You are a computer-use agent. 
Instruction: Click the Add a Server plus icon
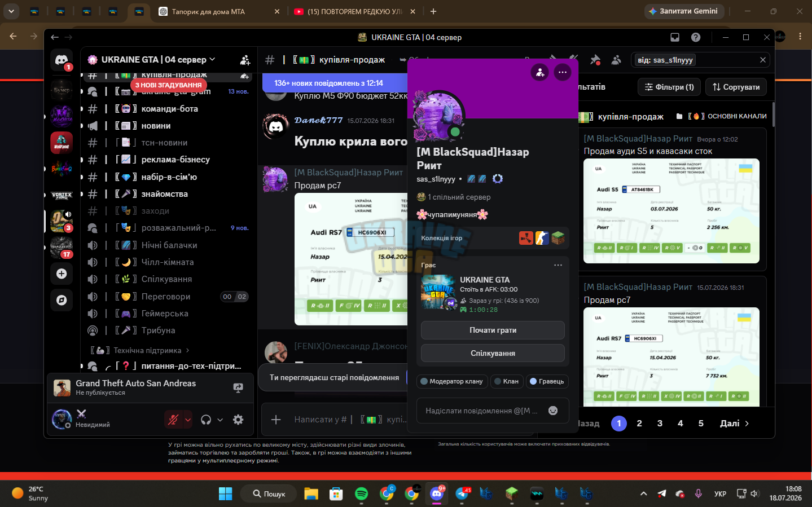[x=62, y=274]
